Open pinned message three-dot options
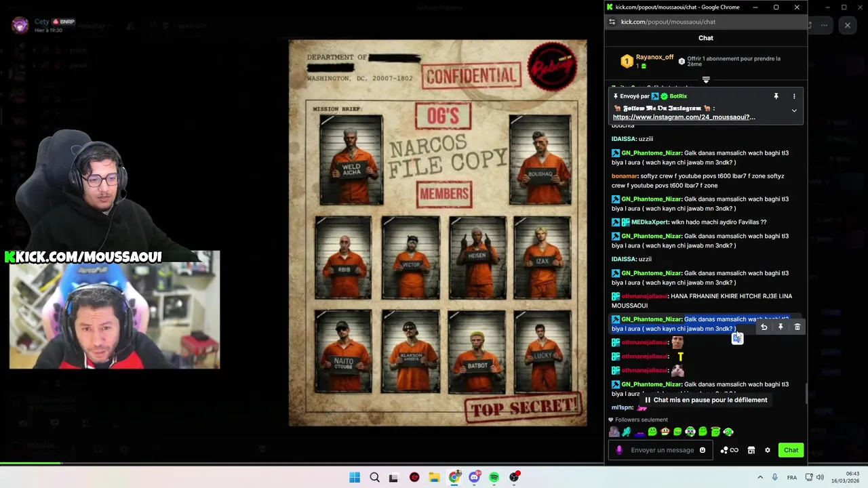 794,96
